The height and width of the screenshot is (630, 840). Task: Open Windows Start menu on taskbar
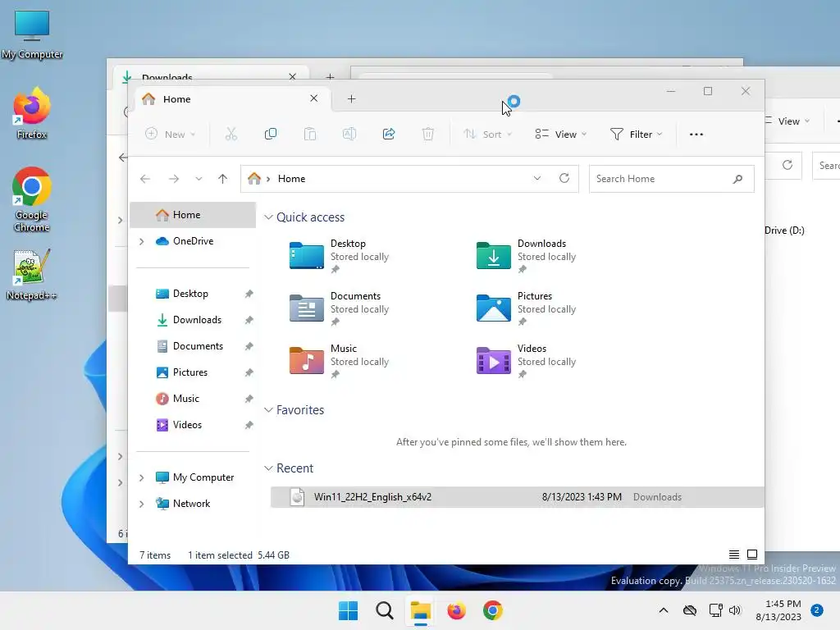348,610
